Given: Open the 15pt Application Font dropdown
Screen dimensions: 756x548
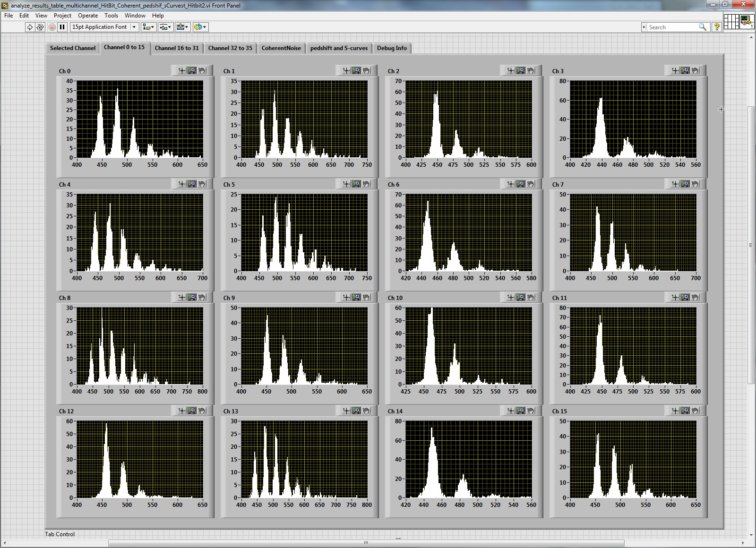Looking at the screenshot, I should [x=104, y=27].
